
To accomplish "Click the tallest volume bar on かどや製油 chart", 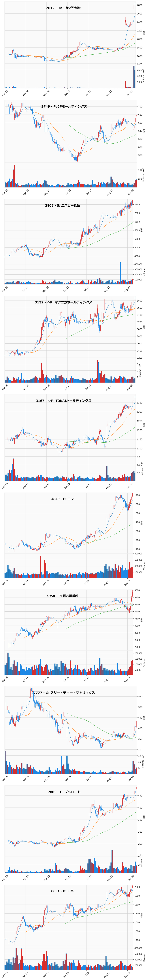I will [134, 76].
